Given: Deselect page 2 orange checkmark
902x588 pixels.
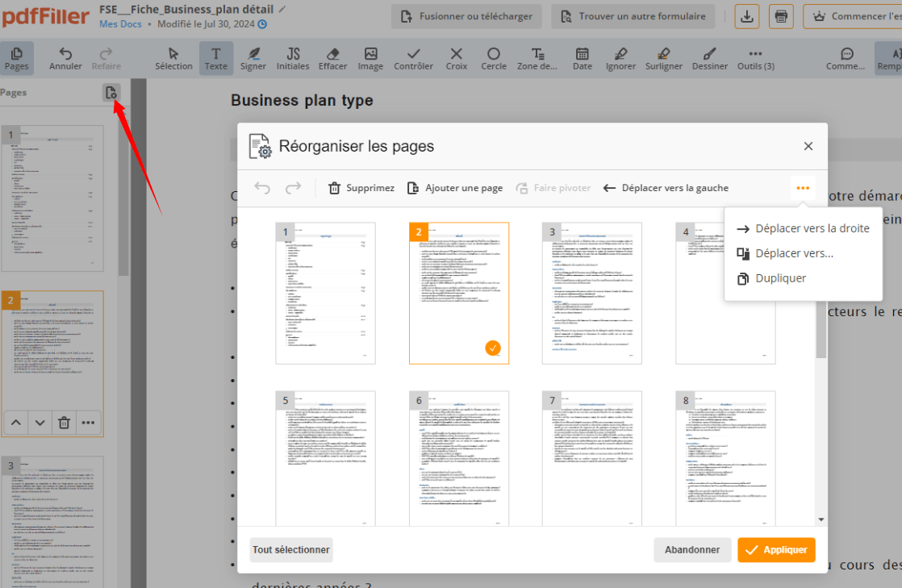Looking at the screenshot, I should pyautogui.click(x=493, y=348).
